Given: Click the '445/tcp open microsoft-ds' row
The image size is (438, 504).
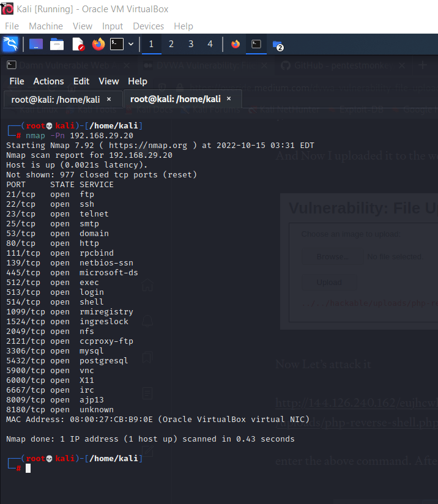Looking at the screenshot, I should coord(72,273).
